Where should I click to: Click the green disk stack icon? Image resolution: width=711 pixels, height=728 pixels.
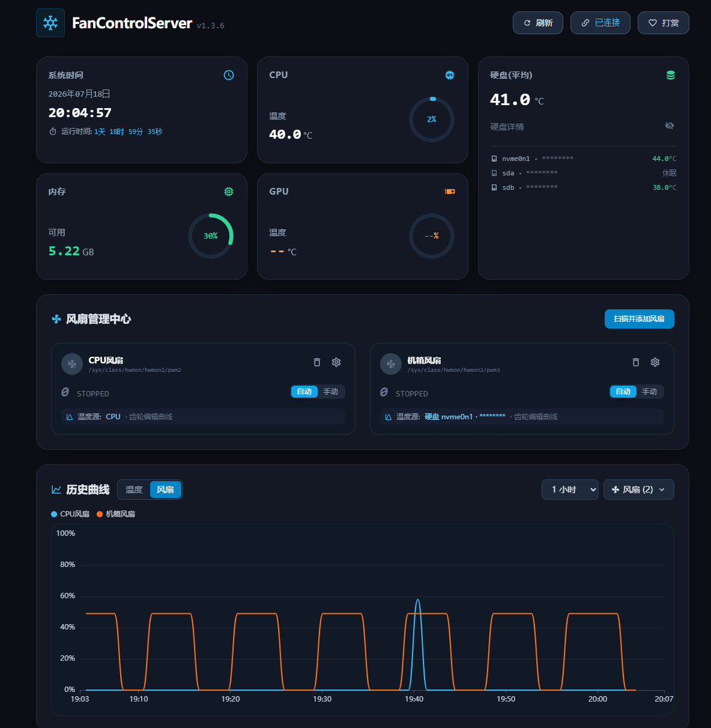click(x=671, y=75)
